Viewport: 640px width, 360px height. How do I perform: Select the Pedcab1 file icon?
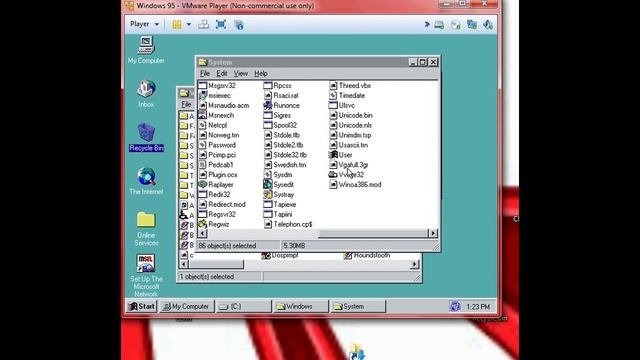click(202, 165)
